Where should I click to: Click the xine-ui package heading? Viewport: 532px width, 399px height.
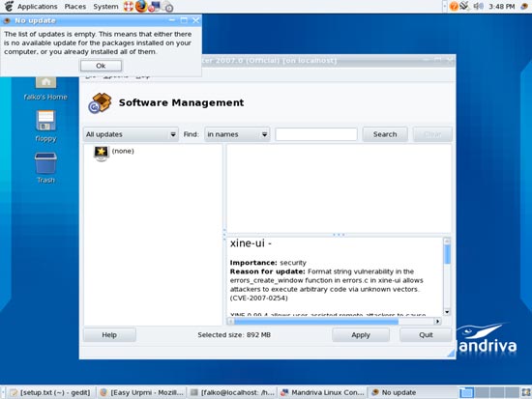(251, 243)
